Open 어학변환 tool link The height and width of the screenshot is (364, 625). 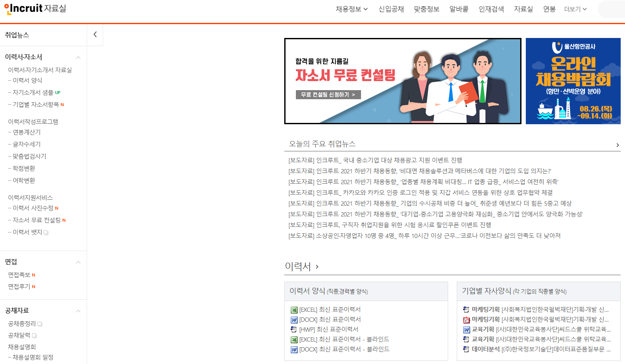24,180
